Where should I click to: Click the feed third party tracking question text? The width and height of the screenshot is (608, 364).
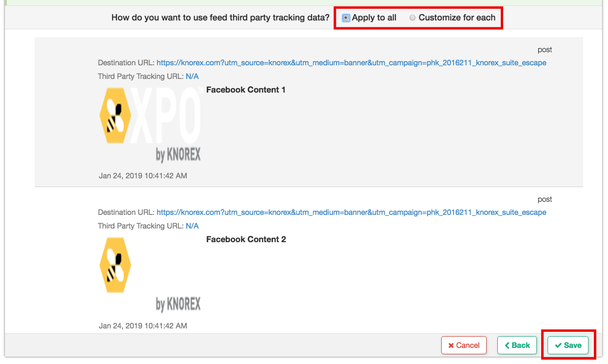pos(220,18)
